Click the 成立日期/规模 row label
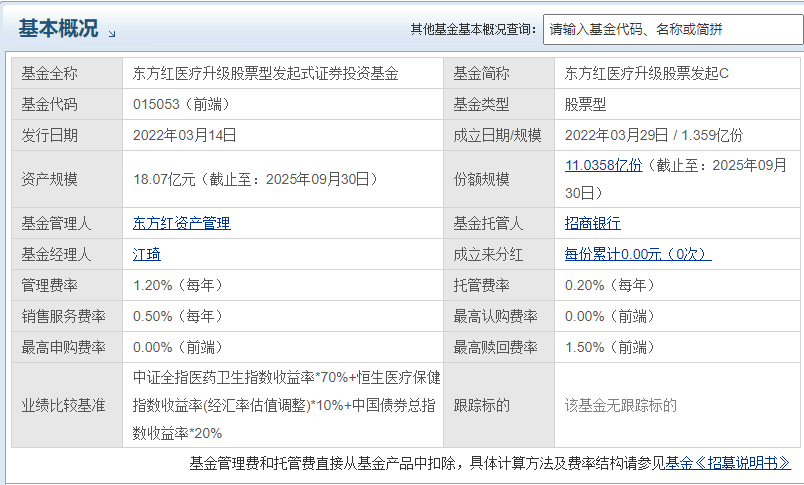The width and height of the screenshot is (804, 485). pyautogui.click(x=497, y=135)
